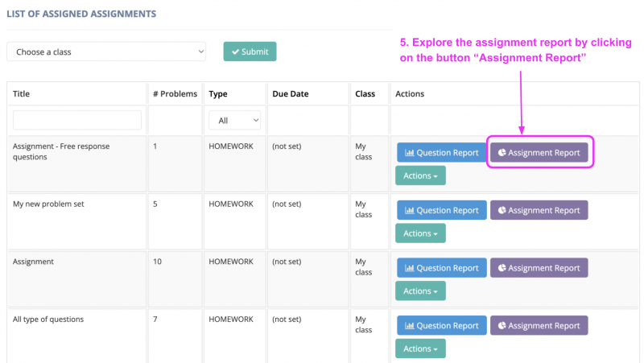The height and width of the screenshot is (363, 644).
Task: Sort by # Problems column header
Action: point(175,94)
